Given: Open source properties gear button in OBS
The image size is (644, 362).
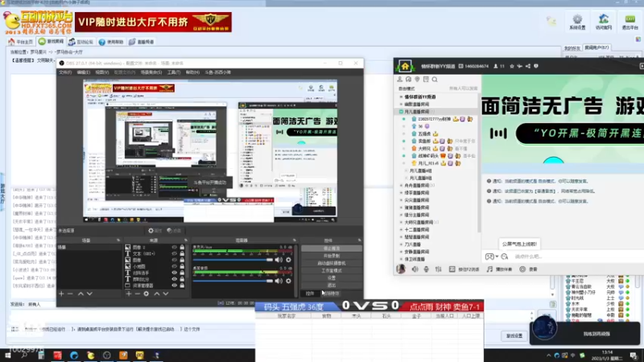Looking at the screenshot, I should 155,231.
